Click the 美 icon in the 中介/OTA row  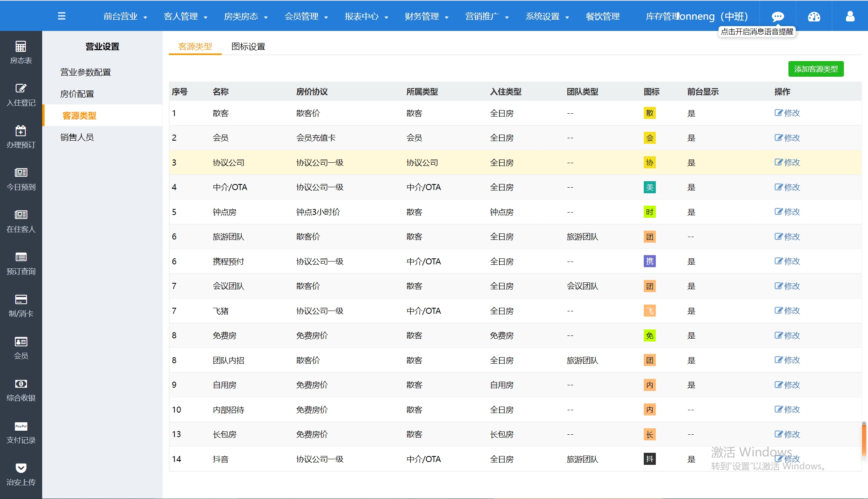point(649,187)
